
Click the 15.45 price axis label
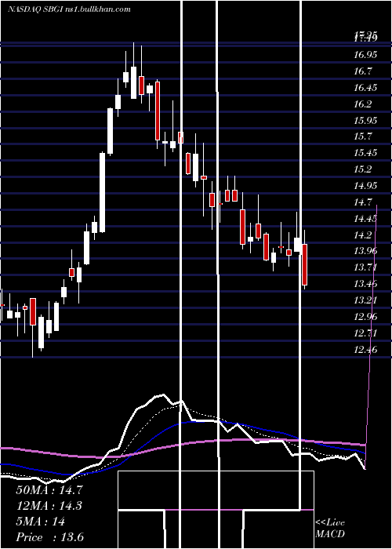[x=365, y=153]
